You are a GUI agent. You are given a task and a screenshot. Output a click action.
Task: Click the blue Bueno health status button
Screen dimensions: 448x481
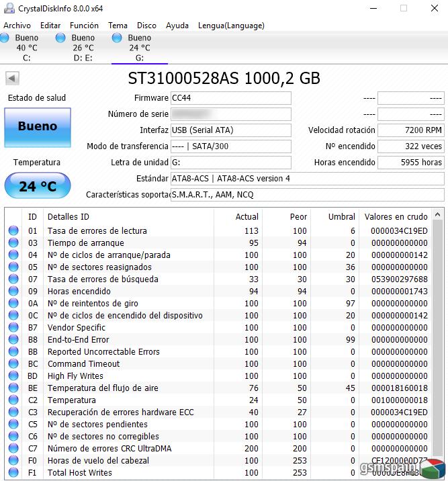pyautogui.click(x=38, y=127)
